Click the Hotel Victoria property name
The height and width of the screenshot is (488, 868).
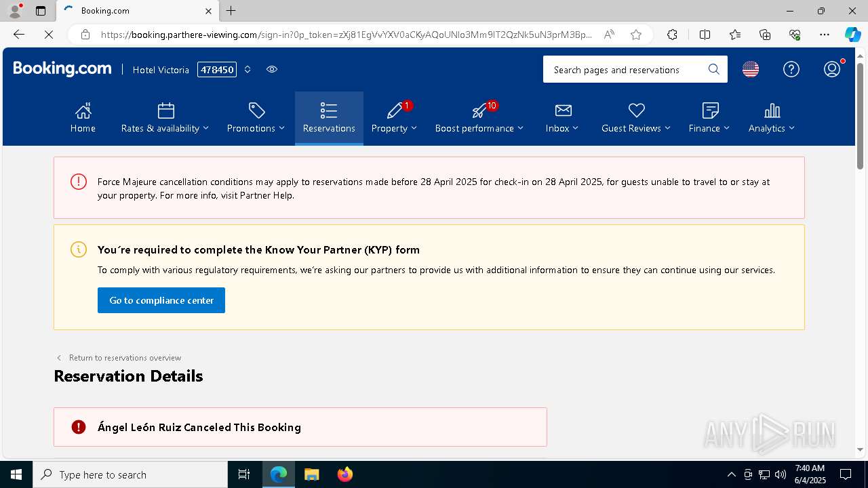(x=161, y=70)
